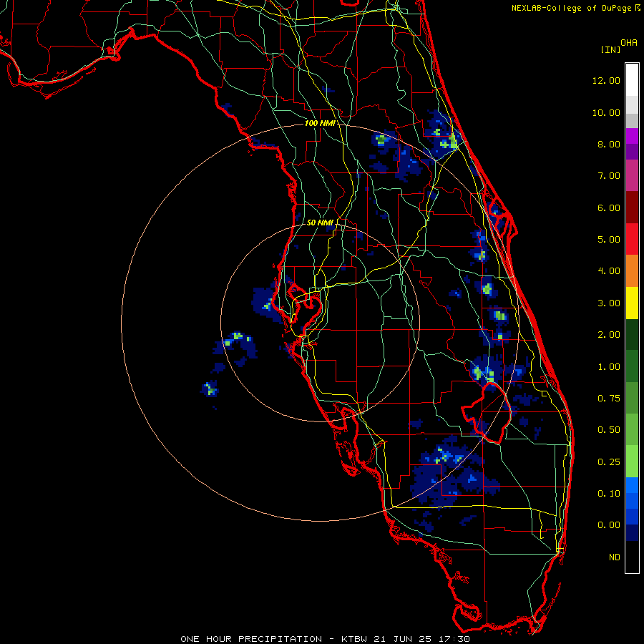Click the OHA product label
The image size is (644, 644).
tap(629, 43)
